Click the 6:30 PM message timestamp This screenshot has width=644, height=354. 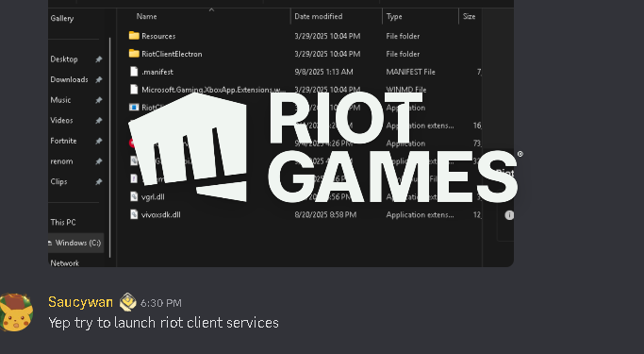pyautogui.click(x=161, y=303)
